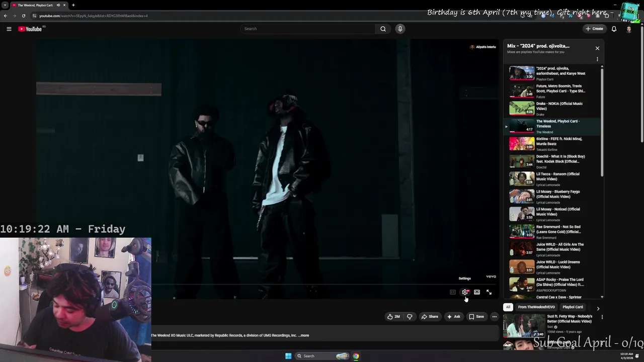Go to the YouTube home logo

(30, 29)
